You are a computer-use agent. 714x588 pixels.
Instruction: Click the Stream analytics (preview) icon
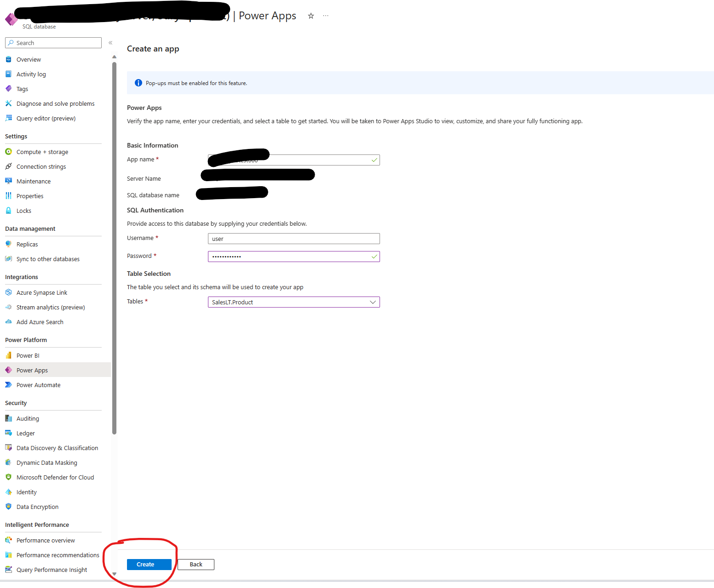coord(8,307)
